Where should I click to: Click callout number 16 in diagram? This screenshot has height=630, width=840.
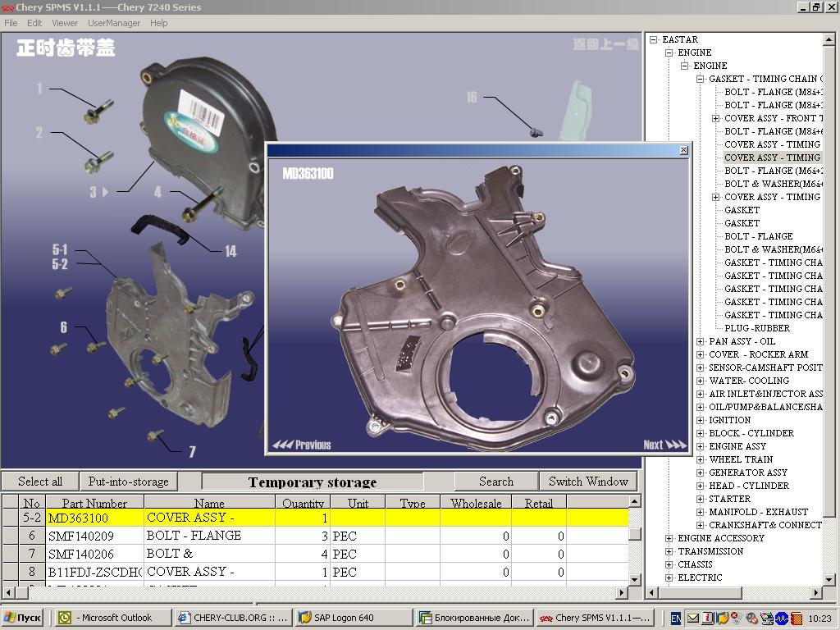pyautogui.click(x=472, y=97)
